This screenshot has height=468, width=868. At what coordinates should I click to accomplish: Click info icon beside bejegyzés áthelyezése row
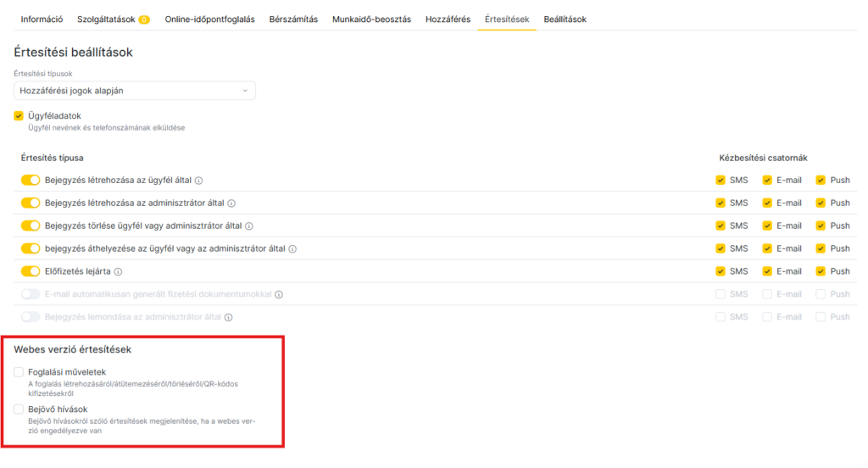292,249
